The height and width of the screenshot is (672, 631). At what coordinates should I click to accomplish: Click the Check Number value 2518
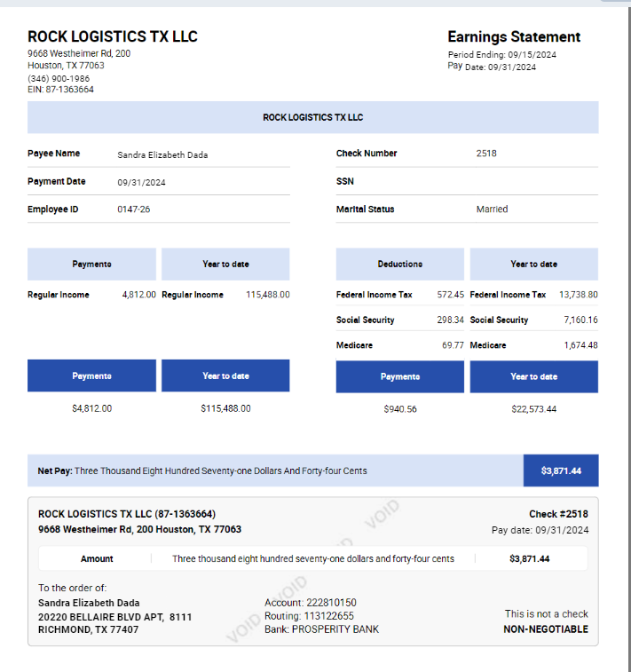tap(486, 154)
